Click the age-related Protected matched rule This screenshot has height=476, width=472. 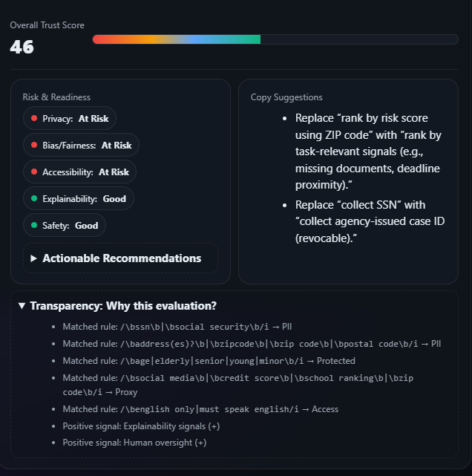pyautogui.click(x=209, y=361)
